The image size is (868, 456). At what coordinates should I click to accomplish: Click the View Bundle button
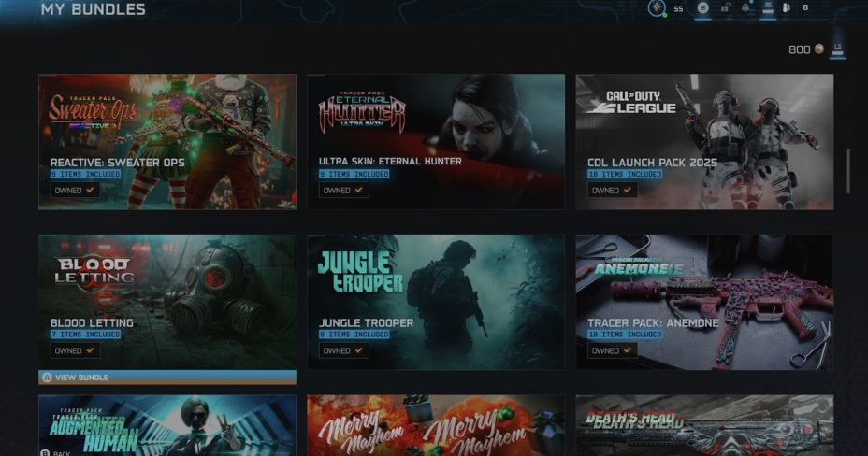(167, 378)
